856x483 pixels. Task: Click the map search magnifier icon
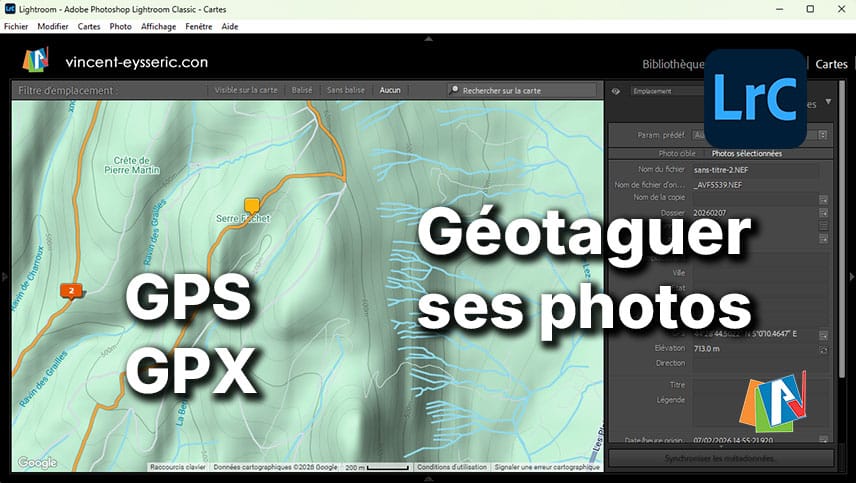point(454,90)
